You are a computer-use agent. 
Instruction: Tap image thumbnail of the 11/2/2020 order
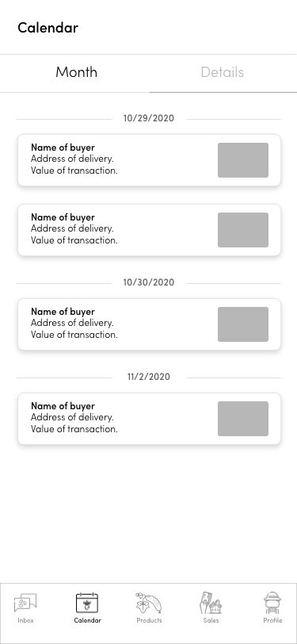[x=243, y=419]
